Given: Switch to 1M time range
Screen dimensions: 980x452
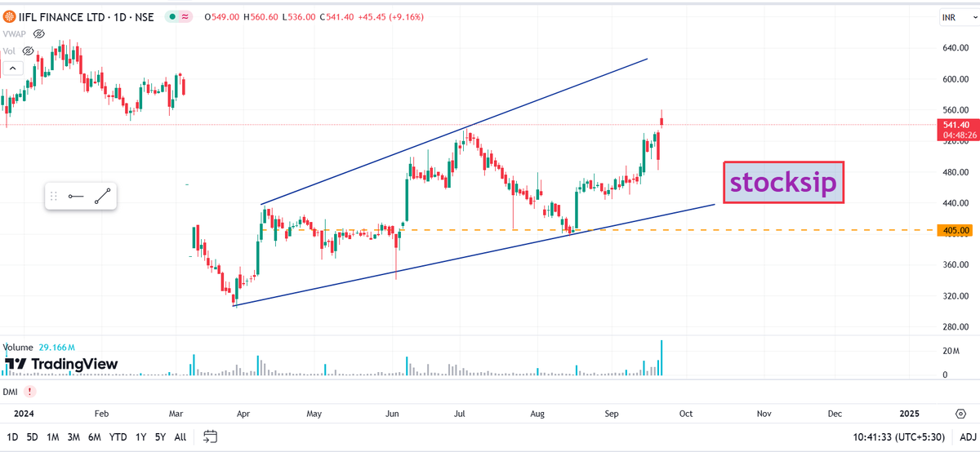Looking at the screenshot, I should click(x=52, y=436).
